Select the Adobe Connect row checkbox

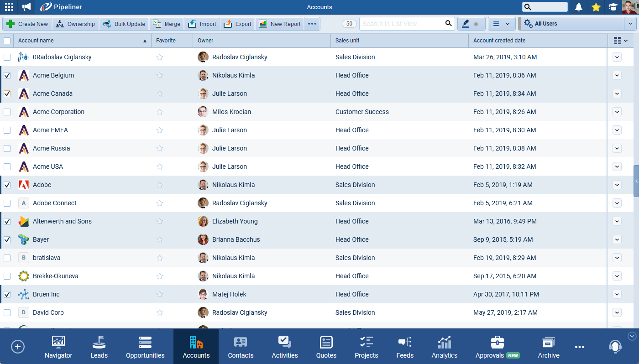click(x=7, y=203)
